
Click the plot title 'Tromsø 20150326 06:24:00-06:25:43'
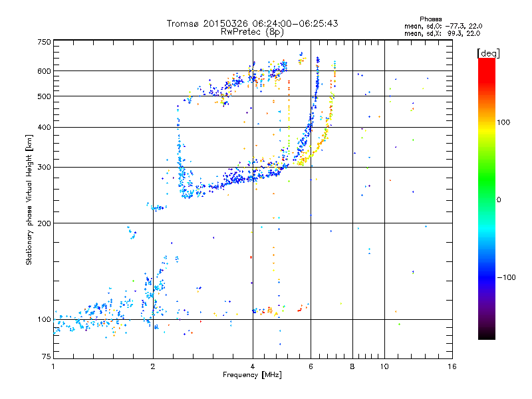point(252,23)
